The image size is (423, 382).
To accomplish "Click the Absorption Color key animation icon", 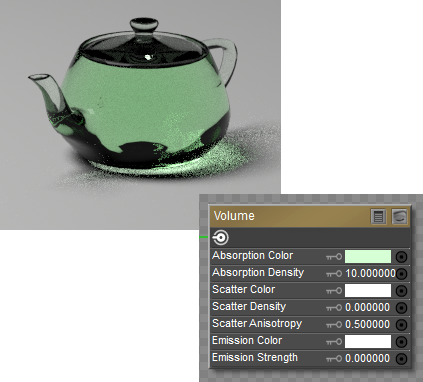I will (334, 257).
